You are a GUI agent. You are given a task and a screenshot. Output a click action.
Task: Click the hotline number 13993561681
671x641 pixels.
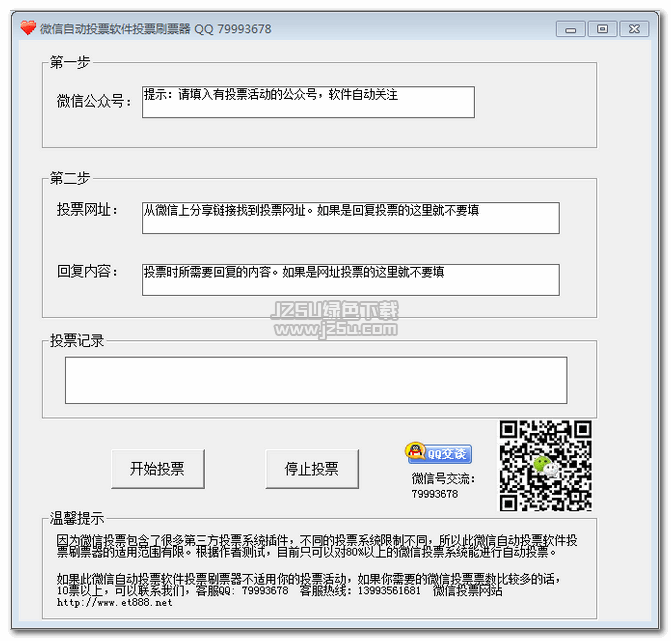(389, 591)
